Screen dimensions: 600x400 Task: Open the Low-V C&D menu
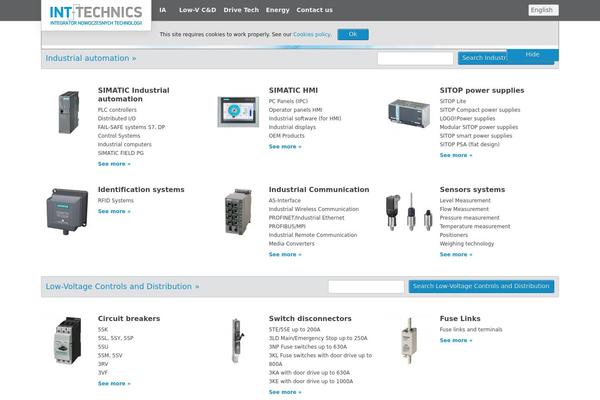(197, 10)
